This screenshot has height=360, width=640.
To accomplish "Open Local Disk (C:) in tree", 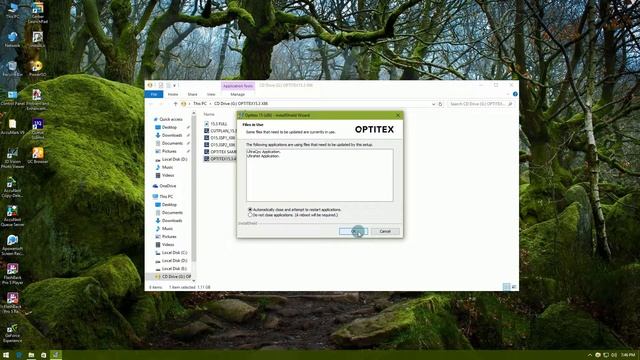I will 174,253.
